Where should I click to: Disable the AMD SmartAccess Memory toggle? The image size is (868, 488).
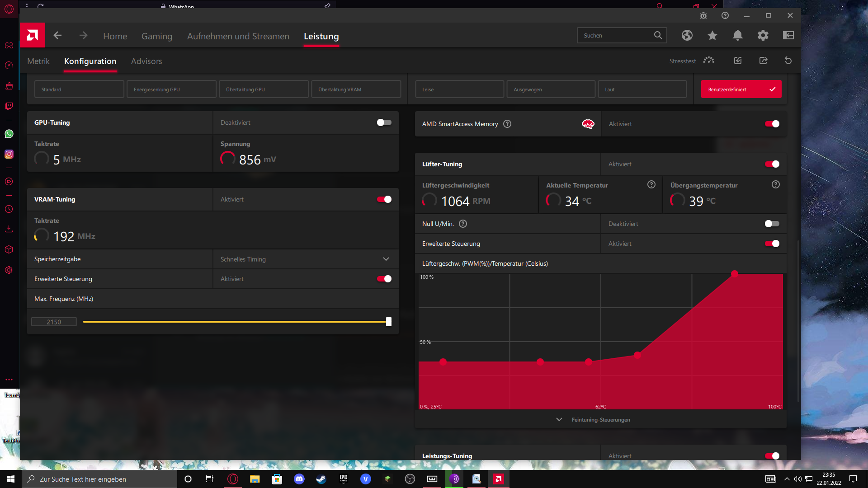click(772, 124)
